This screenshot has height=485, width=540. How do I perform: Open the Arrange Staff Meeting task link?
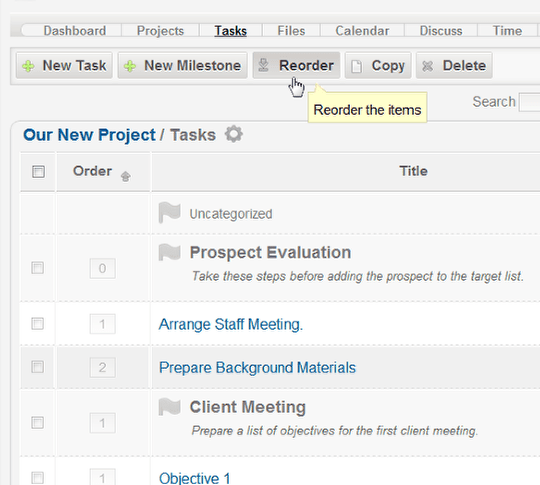coord(231,324)
